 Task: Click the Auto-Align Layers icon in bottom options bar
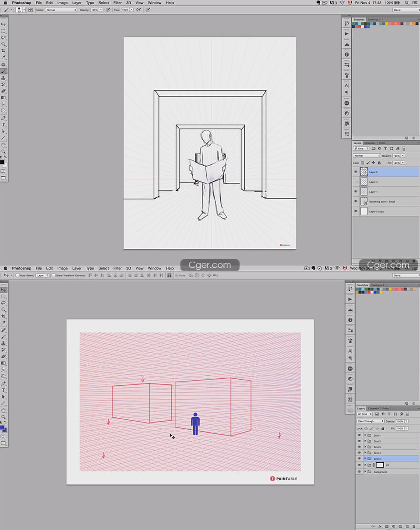169,276
